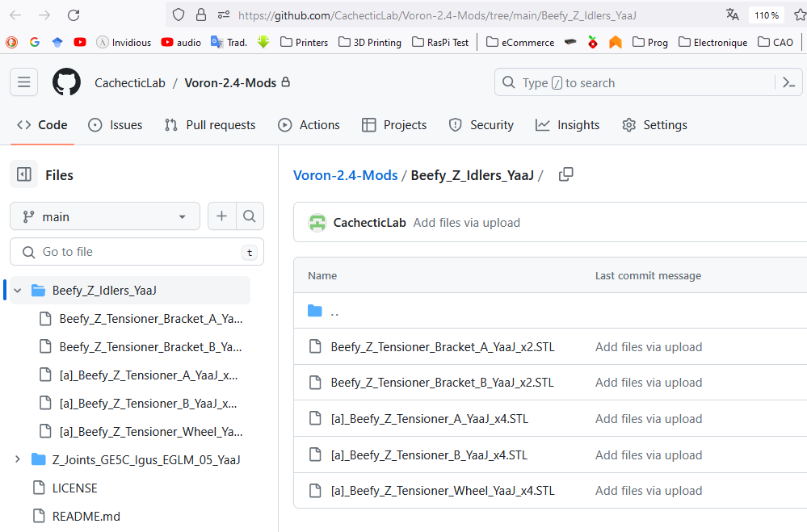Image resolution: width=807 pixels, height=532 pixels.
Task: Open the Printers bookmark folder
Action: 305,42
